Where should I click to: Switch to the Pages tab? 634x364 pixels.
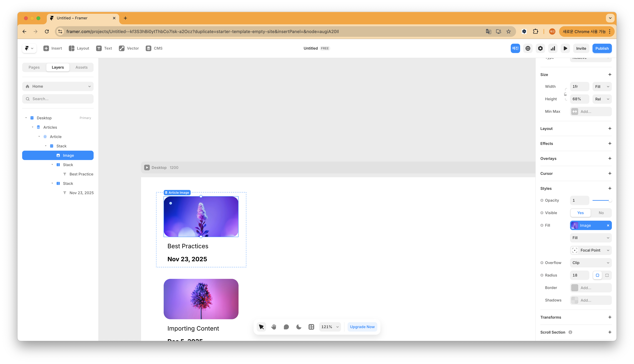pyautogui.click(x=34, y=67)
